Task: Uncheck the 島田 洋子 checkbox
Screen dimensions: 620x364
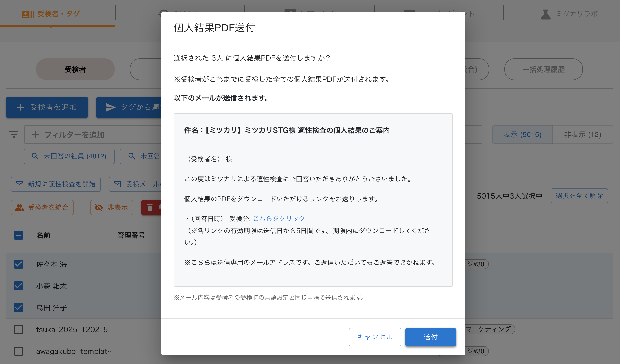Action: (18, 308)
